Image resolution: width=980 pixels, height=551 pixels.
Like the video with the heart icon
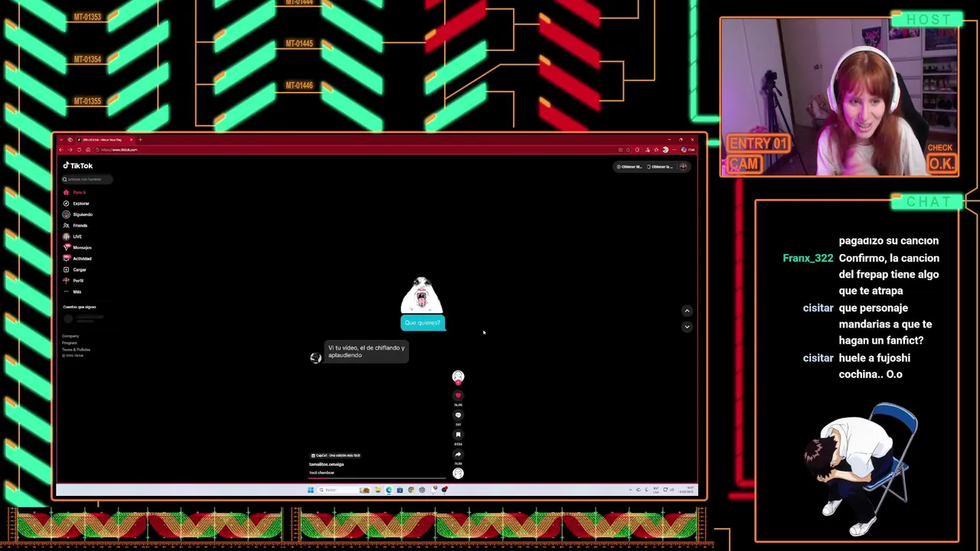pos(458,396)
